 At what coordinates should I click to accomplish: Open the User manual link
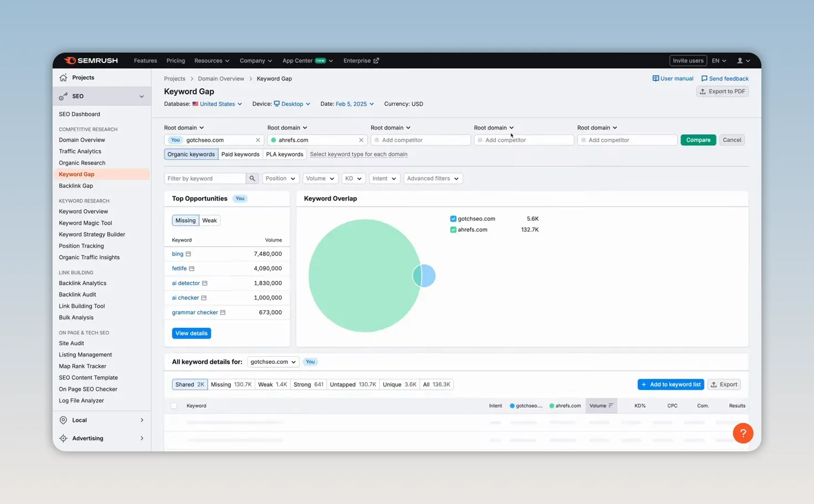(x=673, y=79)
